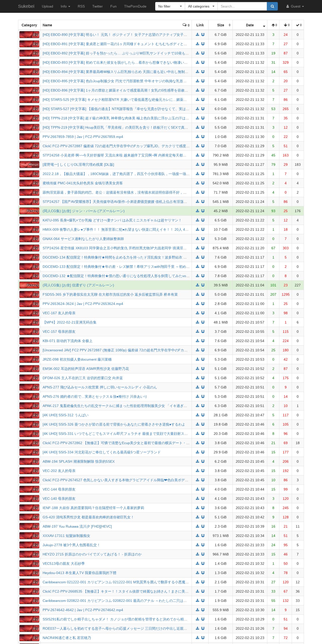Go to Upload page
This screenshot has height=644, width=322.
47,6
